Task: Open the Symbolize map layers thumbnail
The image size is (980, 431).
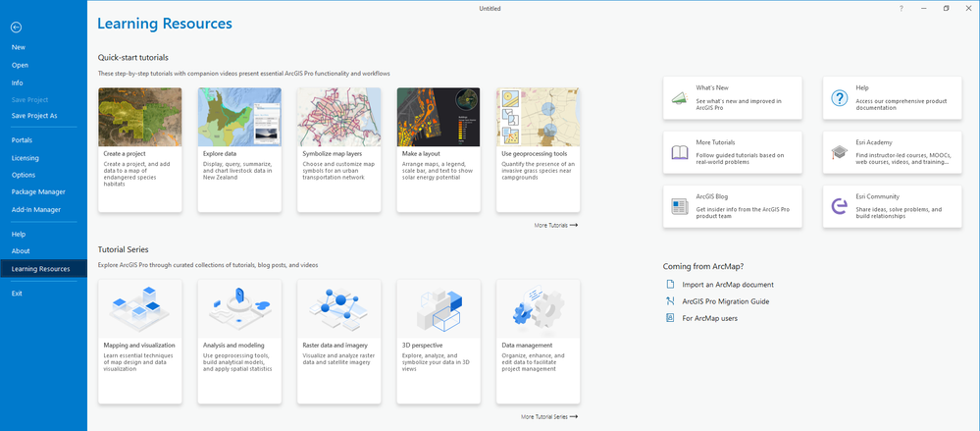Action: [x=339, y=117]
